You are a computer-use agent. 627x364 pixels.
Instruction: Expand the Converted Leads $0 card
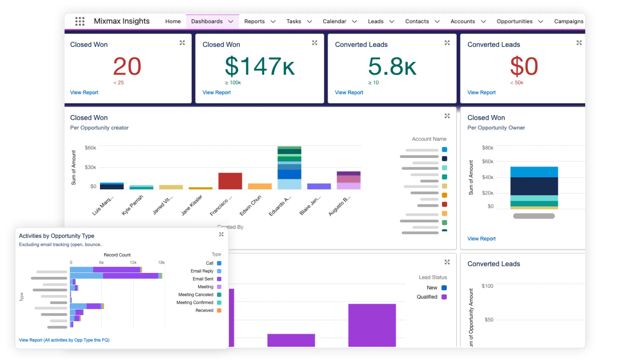point(579,43)
